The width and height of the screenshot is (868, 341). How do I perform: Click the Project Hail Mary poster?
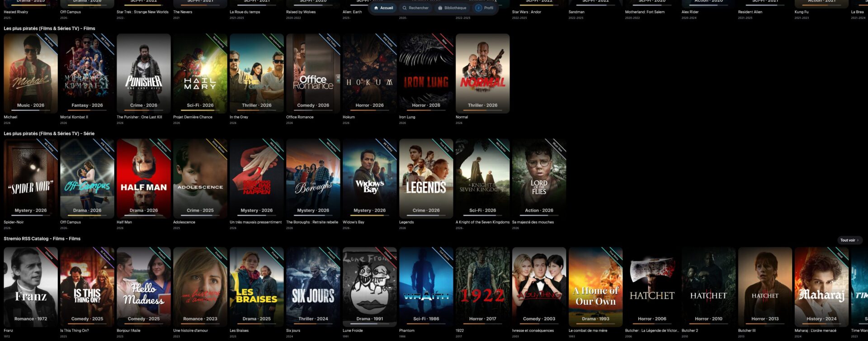200,73
